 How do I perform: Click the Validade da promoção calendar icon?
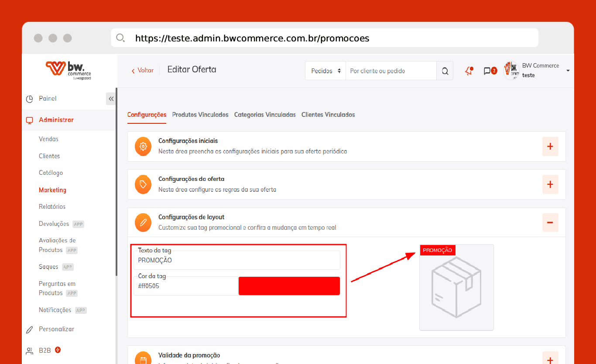coord(143,359)
